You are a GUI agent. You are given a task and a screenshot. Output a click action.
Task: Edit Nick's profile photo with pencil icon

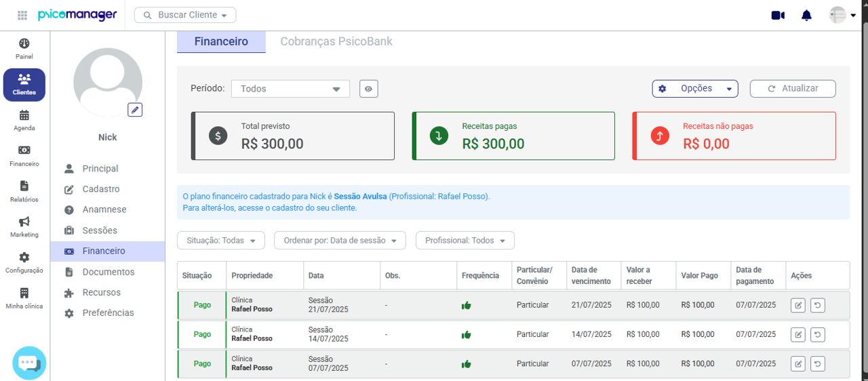[135, 110]
